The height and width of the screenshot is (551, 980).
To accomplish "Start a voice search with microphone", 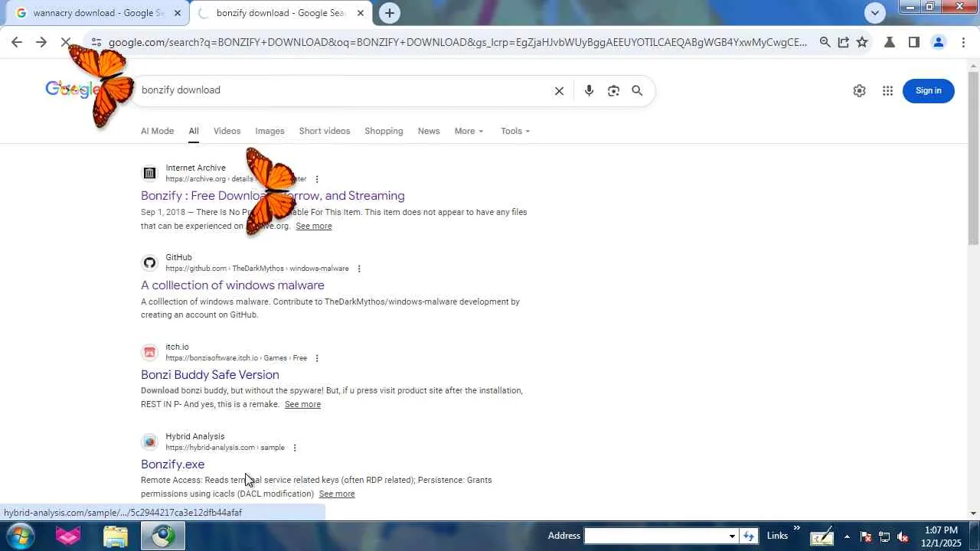I will 589,91.
